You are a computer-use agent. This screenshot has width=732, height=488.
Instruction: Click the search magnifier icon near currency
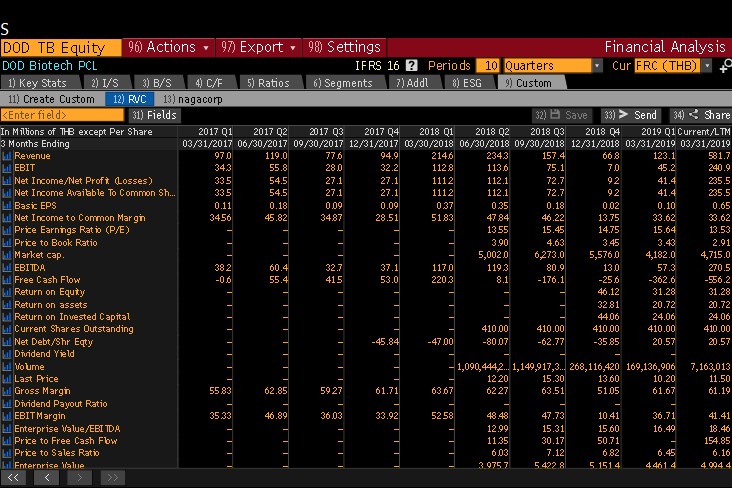pyautogui.click(x=725, y=66)
